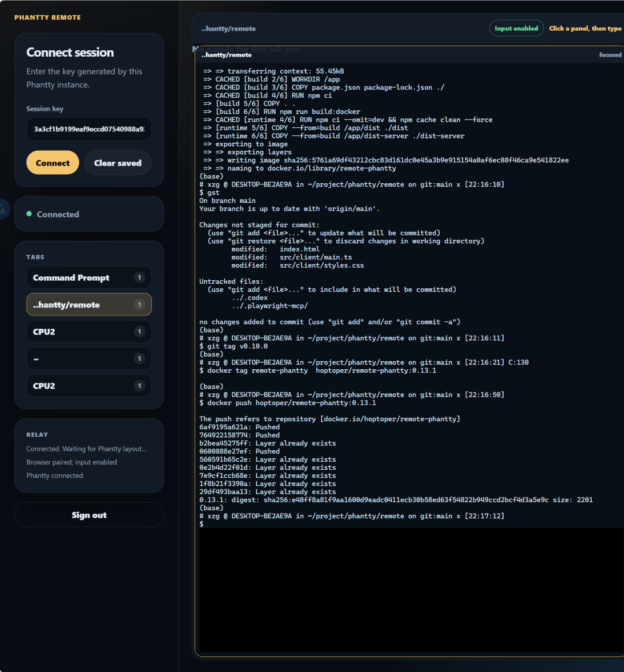Image resolution: width=624 pixels, height=672 pixels.
Task: Click 'Browser paired; input enabled' relay message
Action: tap(72, 462)
